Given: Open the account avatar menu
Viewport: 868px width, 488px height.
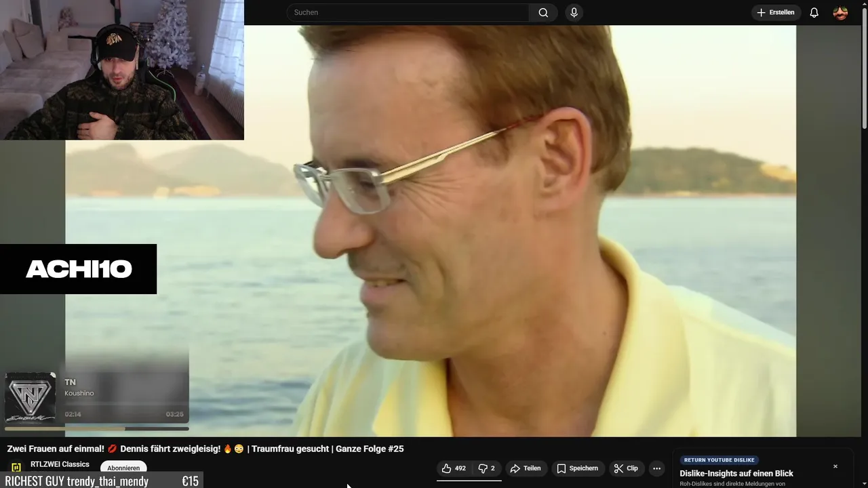Looking at the screenshot, I should coord(840,12).
